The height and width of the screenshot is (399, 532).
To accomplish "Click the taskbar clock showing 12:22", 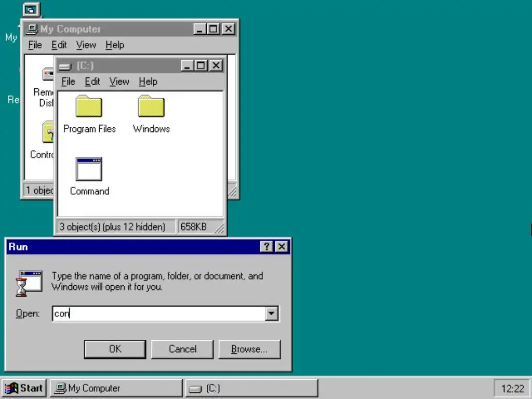I will click(512, 389).
